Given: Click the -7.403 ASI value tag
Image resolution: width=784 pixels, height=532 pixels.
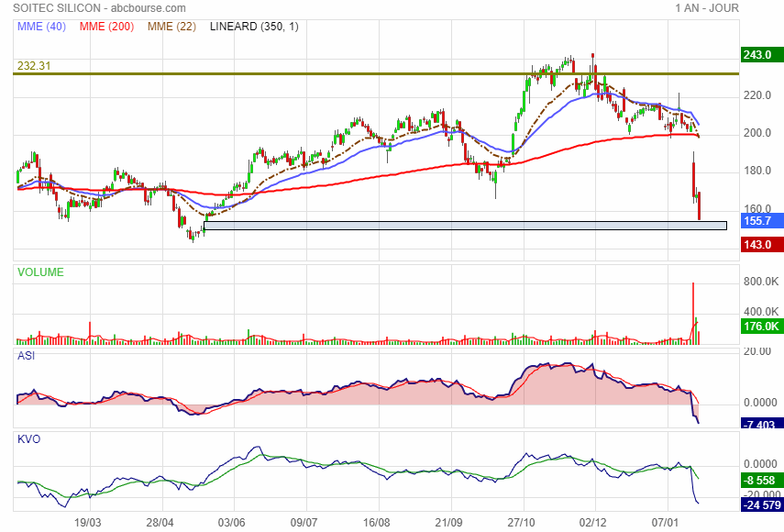Looking at the screenshot, I should 761,424.
